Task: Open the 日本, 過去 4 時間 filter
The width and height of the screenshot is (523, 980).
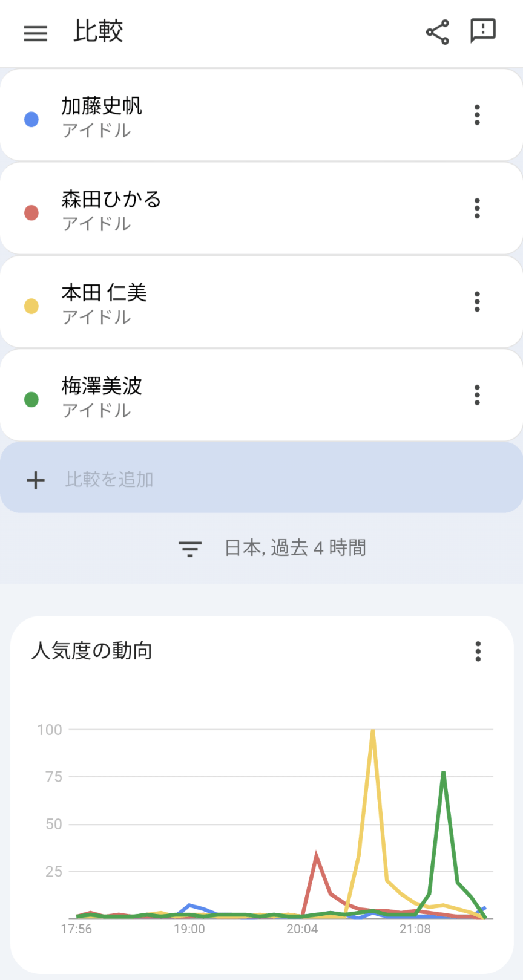Action: pos(295,548)
